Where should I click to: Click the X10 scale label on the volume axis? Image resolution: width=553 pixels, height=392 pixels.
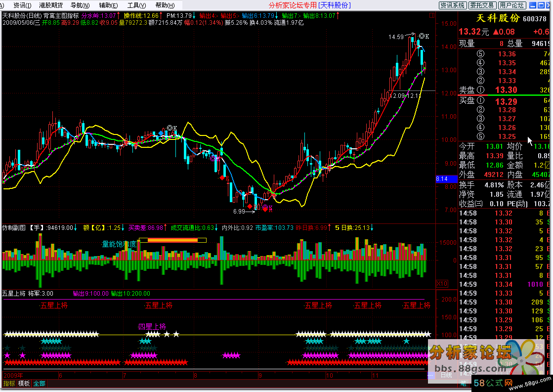click(x=442, y=284)
